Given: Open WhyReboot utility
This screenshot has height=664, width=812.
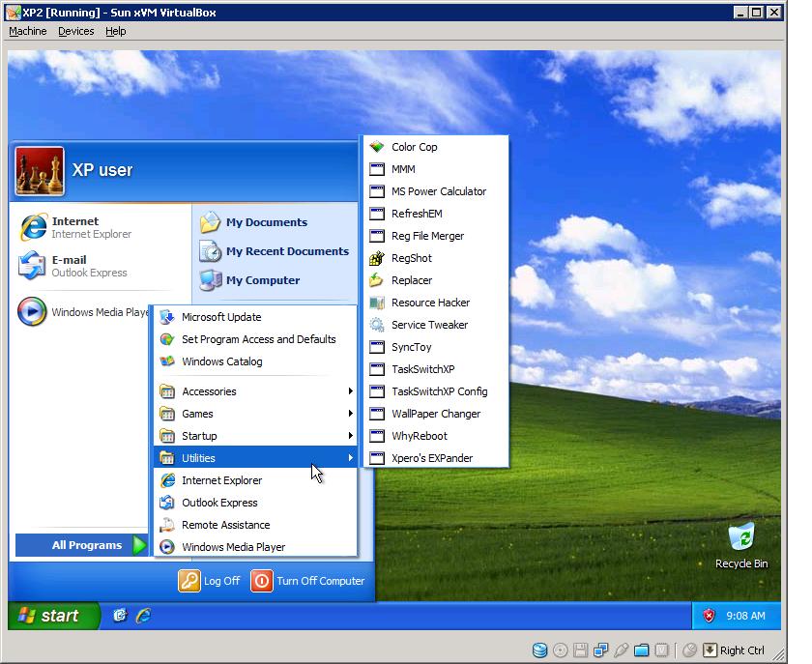Looking at the screenshot, I should tap(436, 436).
